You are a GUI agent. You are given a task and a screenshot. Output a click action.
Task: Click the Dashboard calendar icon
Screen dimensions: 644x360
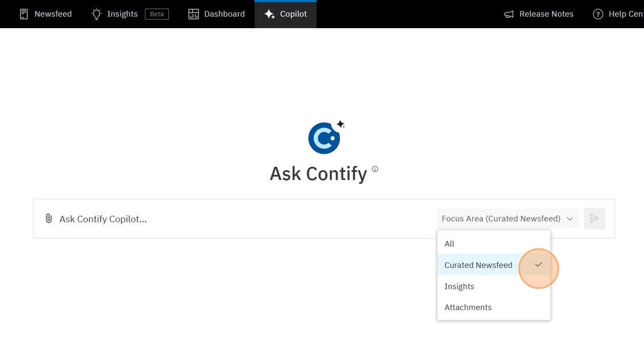pos(194,13)
